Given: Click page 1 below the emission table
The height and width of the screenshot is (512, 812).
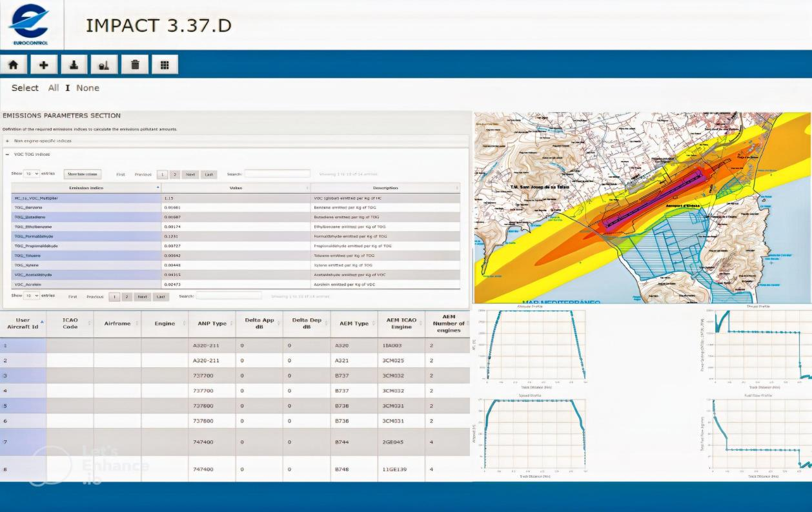Looking at the screenshot, I should click(x=114, y=297).
